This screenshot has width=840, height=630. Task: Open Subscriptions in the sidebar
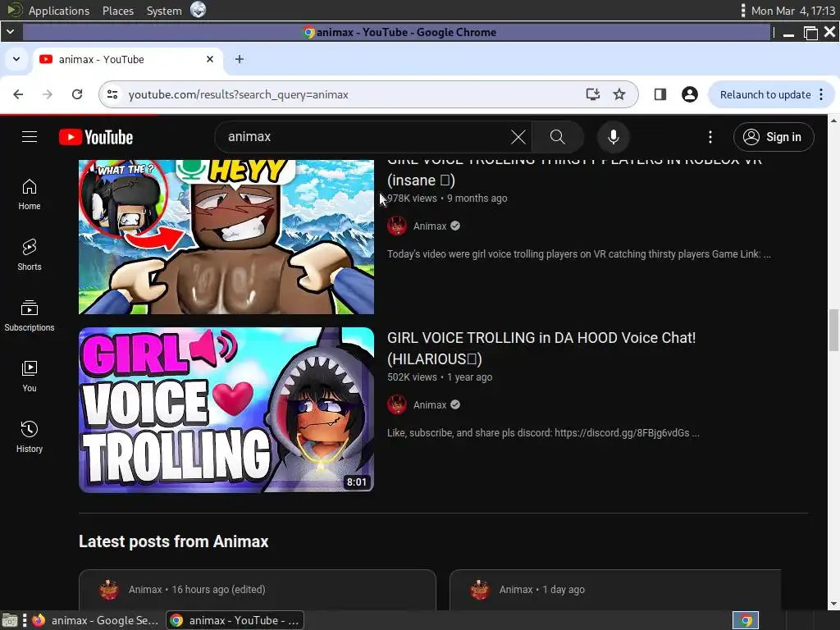pos(30,316)
